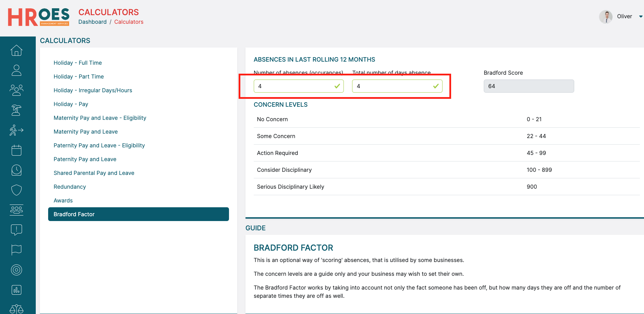Select Holiday - Full Time calculator
This screenshot has width=644, height=314.
tap(78, 63)
